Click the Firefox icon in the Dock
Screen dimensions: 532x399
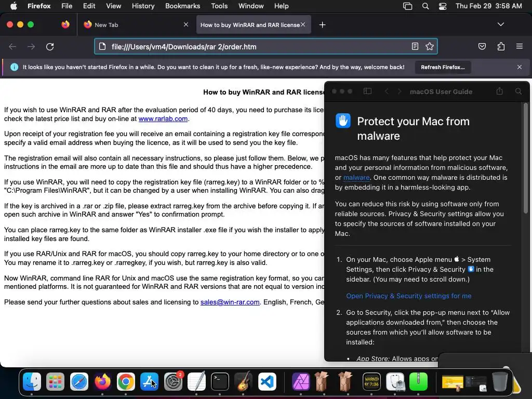[x=102, y=382]
